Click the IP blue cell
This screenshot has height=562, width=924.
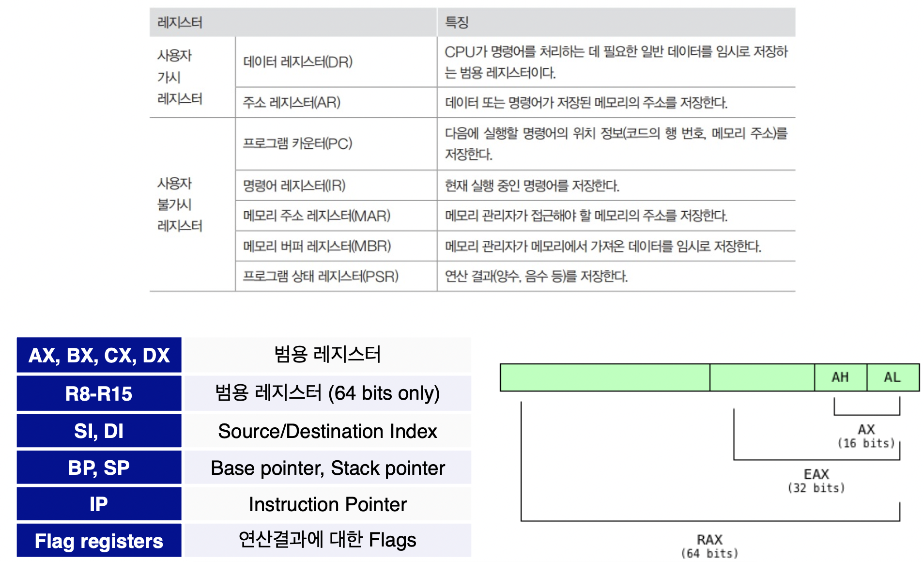(99, 504)
